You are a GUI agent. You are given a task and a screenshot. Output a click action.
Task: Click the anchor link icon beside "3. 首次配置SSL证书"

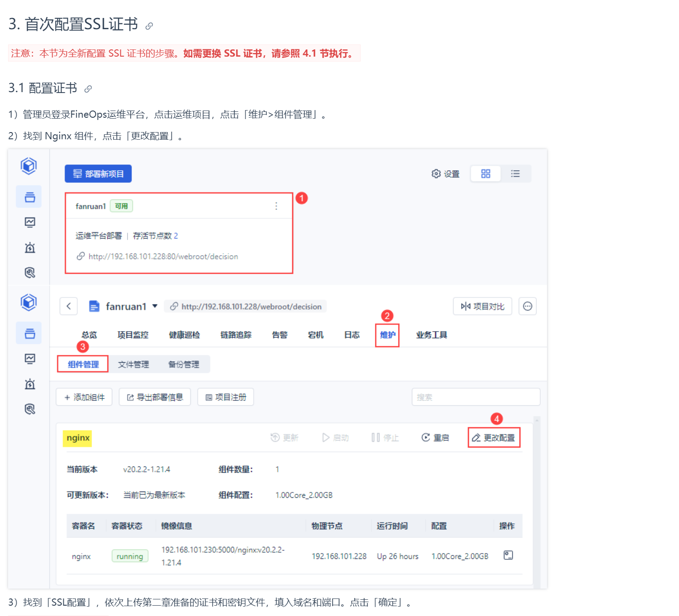tap(149, 26)
